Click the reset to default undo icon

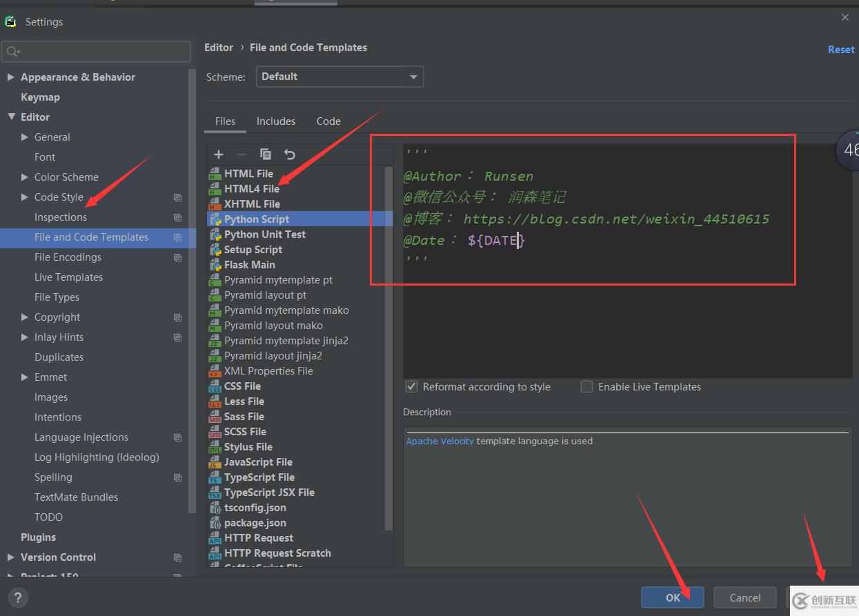[290, 155]
